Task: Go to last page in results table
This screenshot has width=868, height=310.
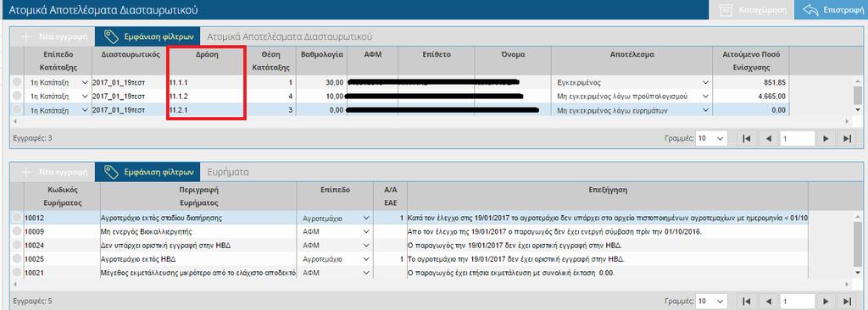Action: [847, 138]
